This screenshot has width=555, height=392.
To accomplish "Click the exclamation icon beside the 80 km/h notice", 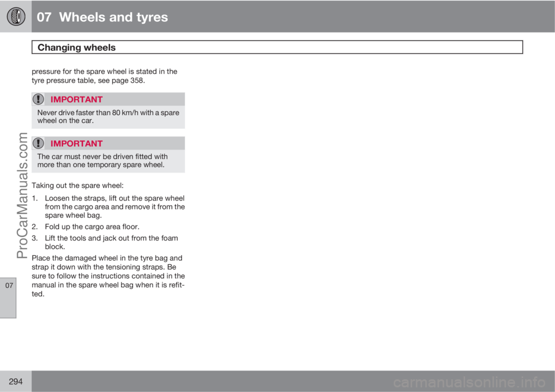I will [x=38, y=99].
